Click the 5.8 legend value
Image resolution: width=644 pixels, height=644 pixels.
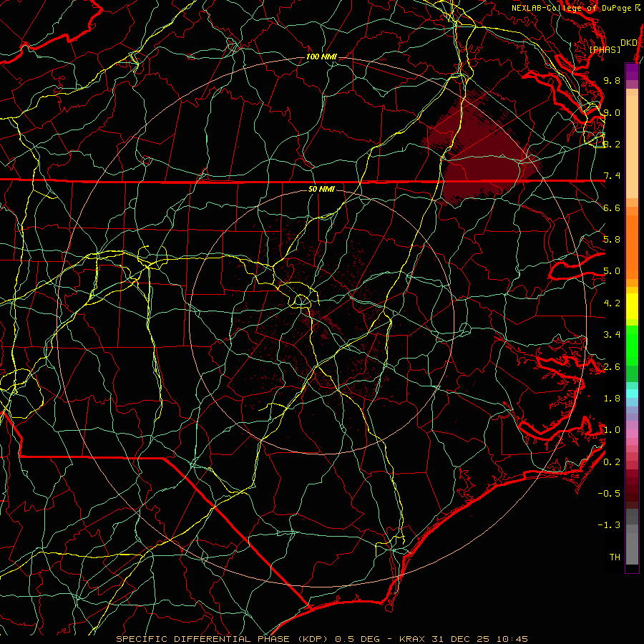click(x=612, y=240)
